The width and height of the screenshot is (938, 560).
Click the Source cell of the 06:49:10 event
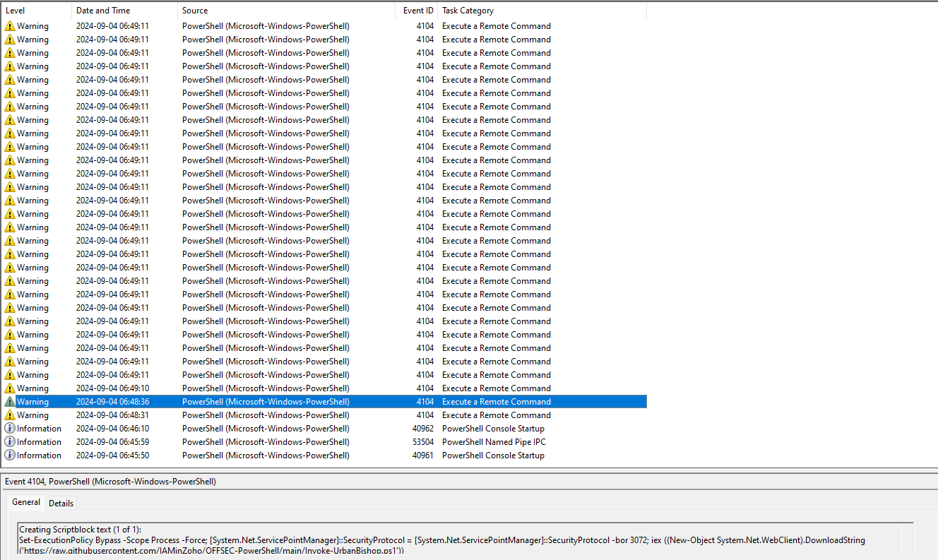[x=266, y=388]
